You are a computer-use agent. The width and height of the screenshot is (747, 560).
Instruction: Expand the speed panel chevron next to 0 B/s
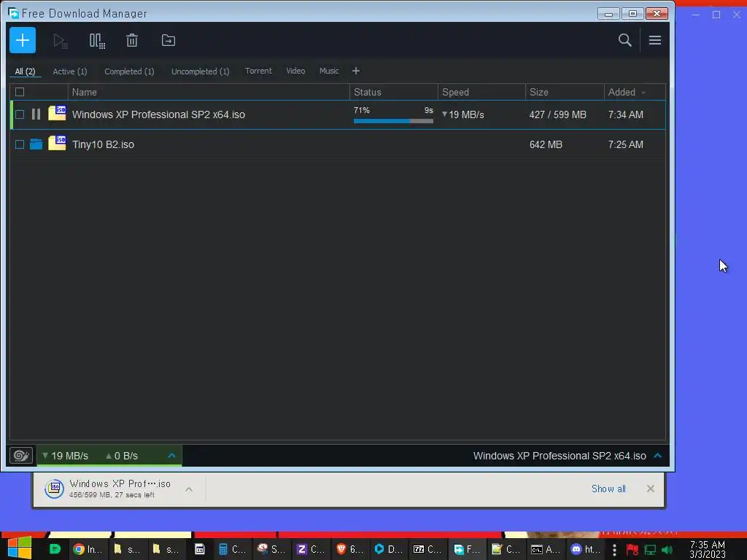point(171,456)
